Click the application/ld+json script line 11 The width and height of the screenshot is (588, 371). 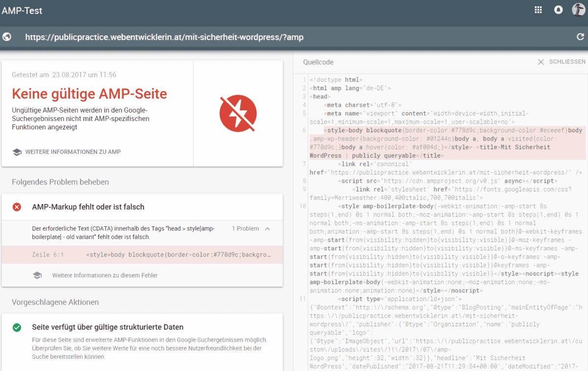point(399,299)
